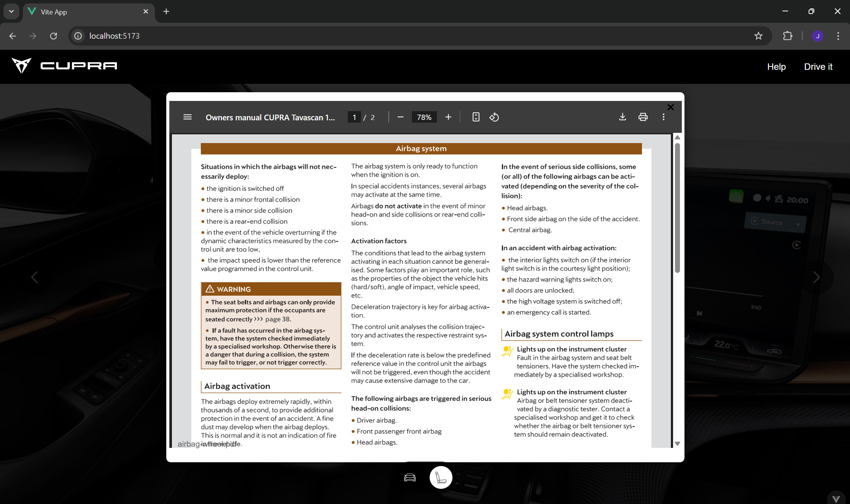Click the fit to page icon

[476, 117]
